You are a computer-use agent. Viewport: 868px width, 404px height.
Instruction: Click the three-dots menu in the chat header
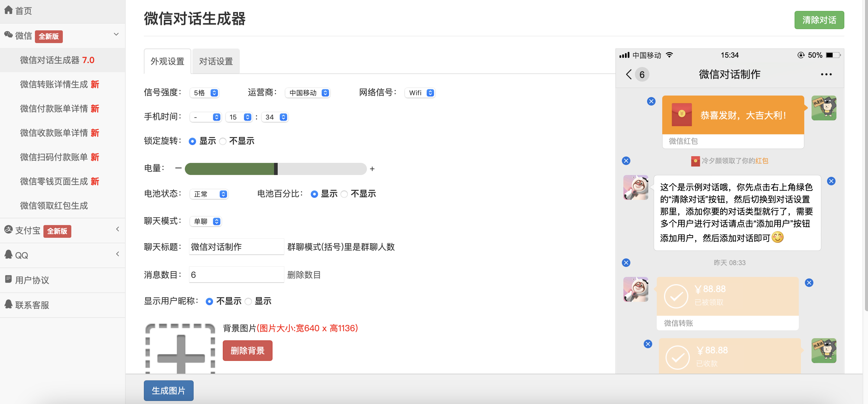click(826, 74)
